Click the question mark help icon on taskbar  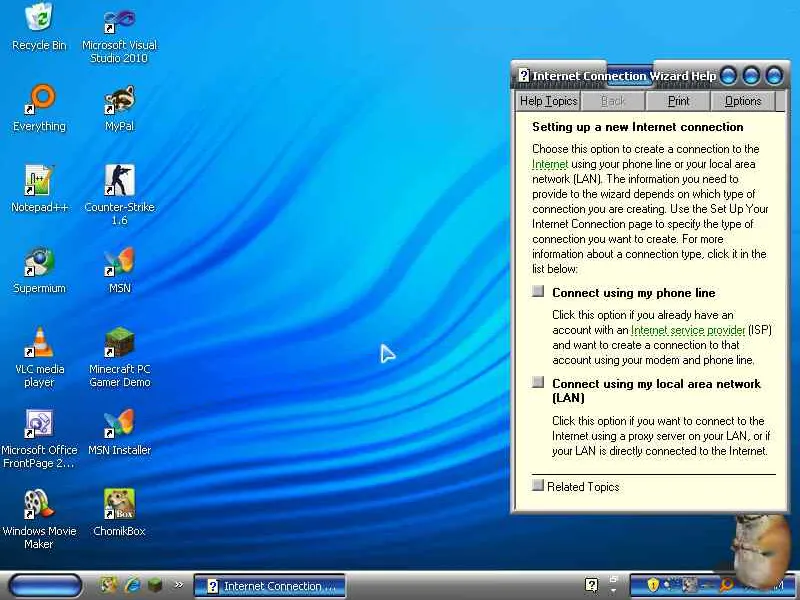click(x=591, y=585)
